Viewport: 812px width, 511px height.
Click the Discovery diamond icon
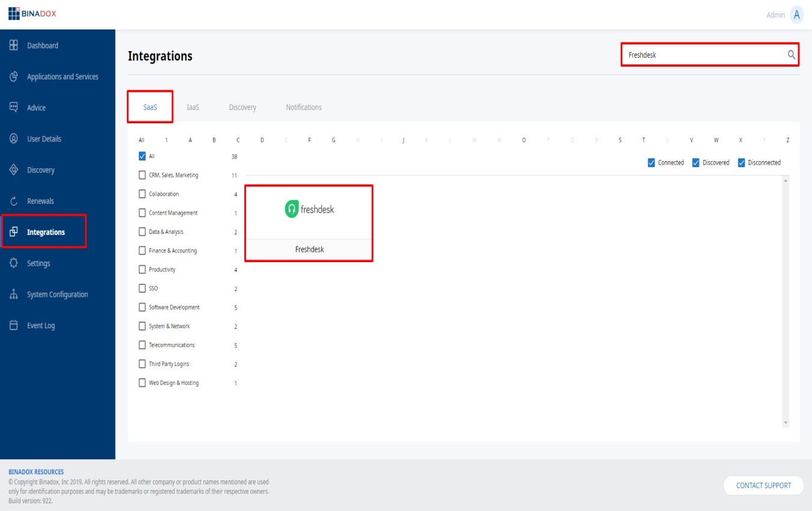14,170
